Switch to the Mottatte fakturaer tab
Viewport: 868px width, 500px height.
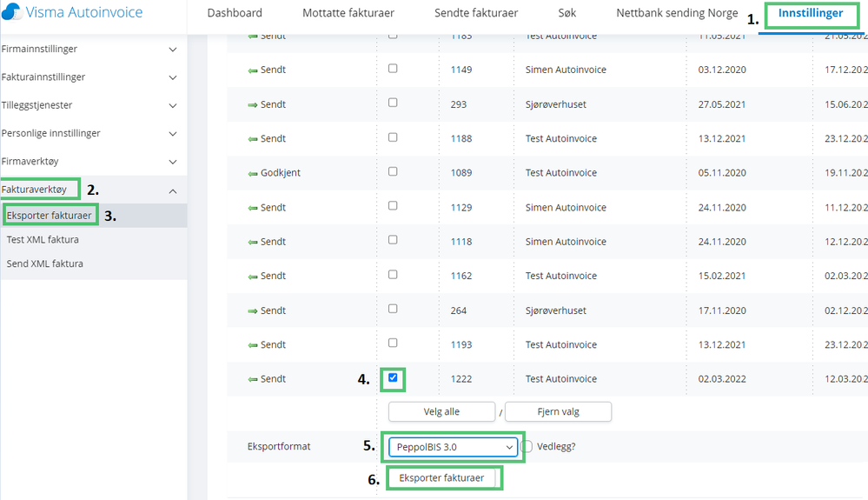[x=348, y=13]
